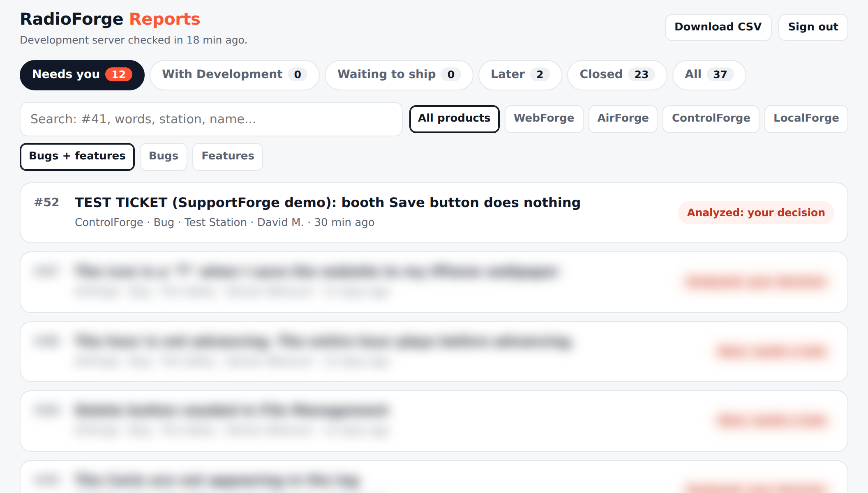Open the Needs you tab
Image resolution: width=868 pixels, height=493 pixels.
coord(82,75)
